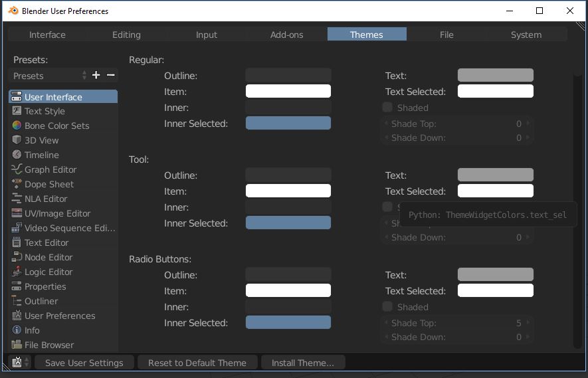The height and width of the screenshot is (378, 588).
Task: Click Install Theme... button
Action: pos(302,363)
